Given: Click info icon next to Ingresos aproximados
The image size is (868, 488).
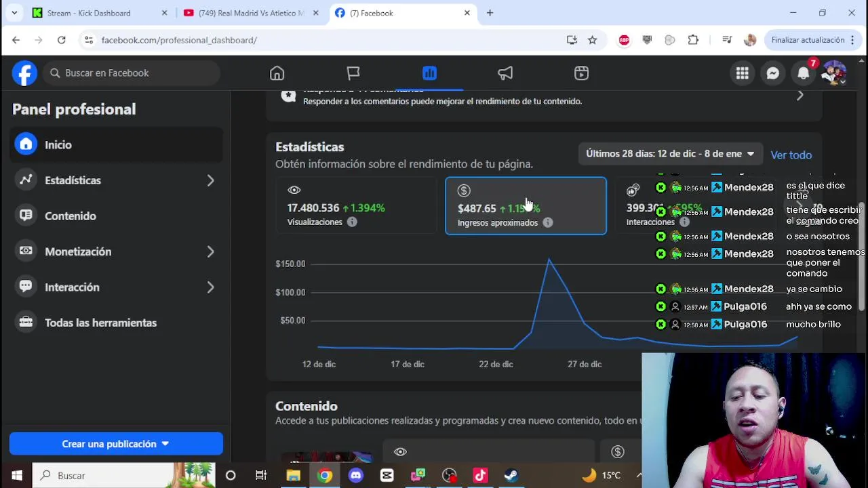Looking at the screenshot, I should click(x=548, y=222).
